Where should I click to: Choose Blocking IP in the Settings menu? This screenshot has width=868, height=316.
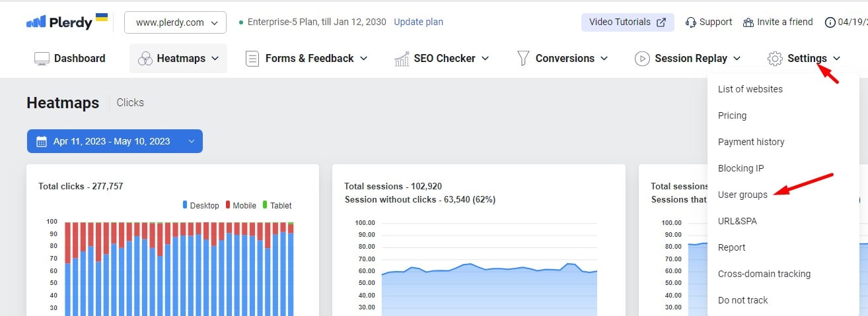click(x=741, y=168)
